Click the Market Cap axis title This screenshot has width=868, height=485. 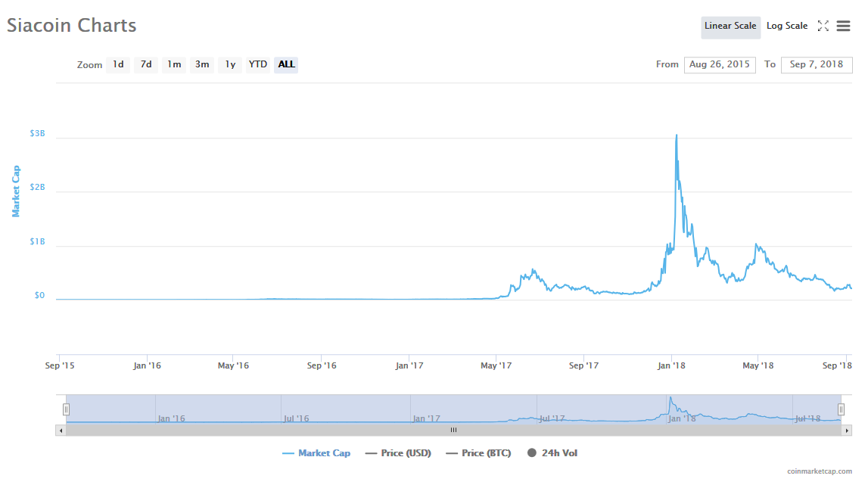15,191
